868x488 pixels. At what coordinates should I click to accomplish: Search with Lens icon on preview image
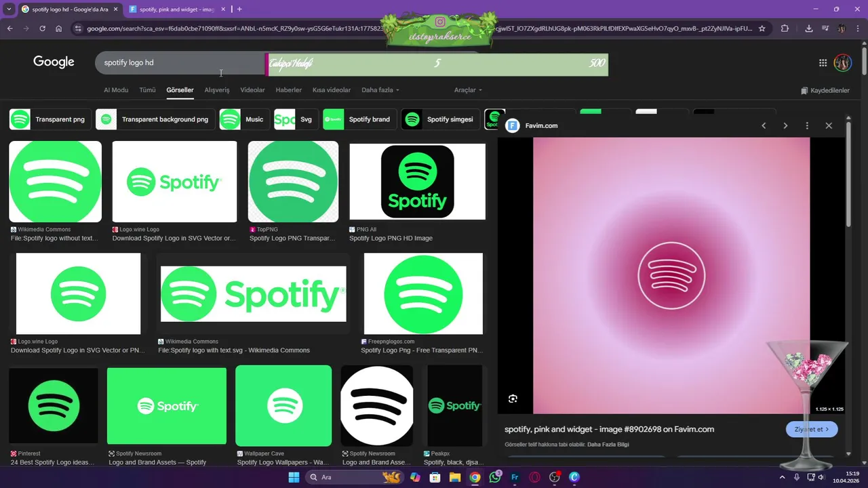click(x=513, y=399)
